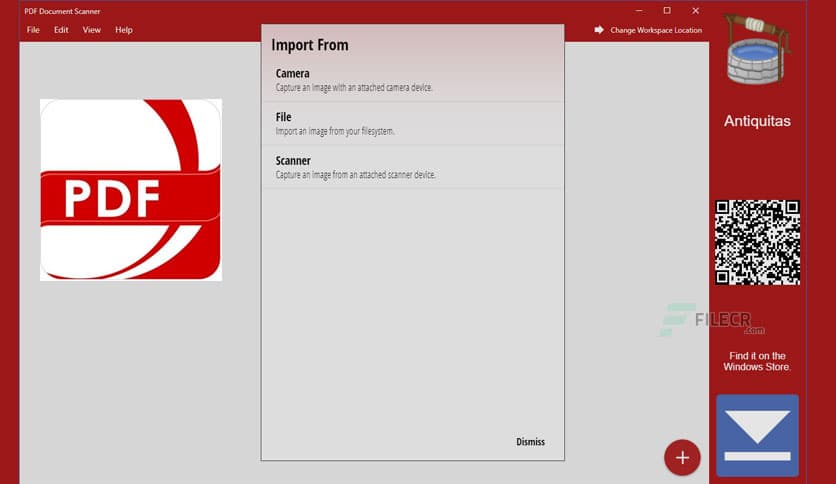
Task: Open the View menu
Action: click(91, 30)
